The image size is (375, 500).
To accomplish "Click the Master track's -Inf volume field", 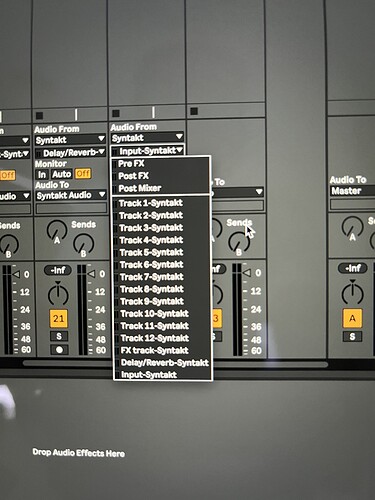I will [x=352, y=268].
